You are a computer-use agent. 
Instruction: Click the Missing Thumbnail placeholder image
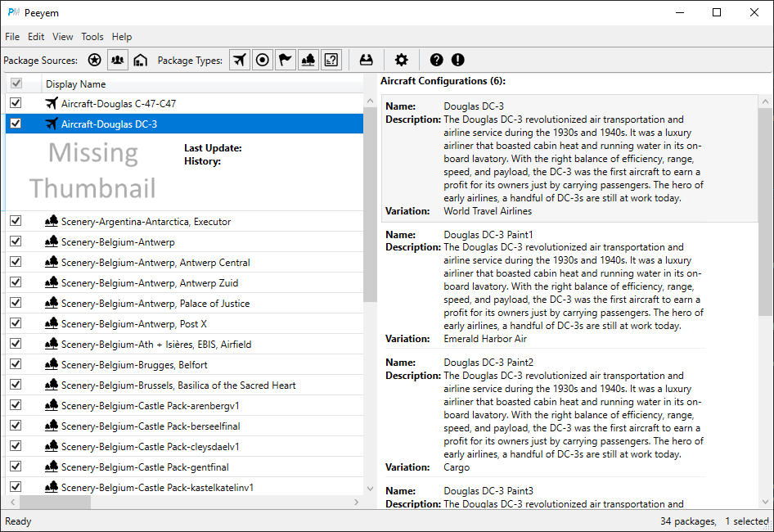[92, 170]
